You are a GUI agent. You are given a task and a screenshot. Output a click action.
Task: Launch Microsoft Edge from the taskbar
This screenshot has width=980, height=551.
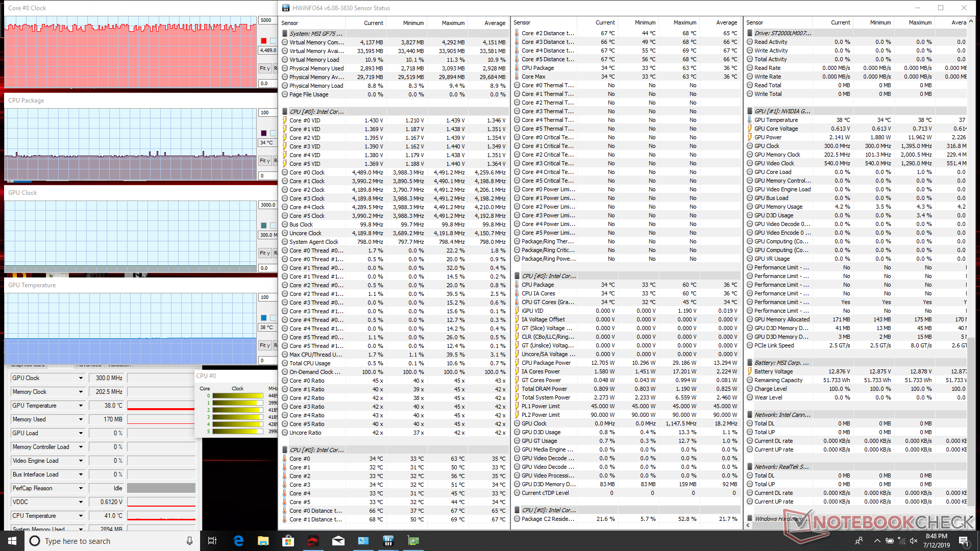pos(238,541)
